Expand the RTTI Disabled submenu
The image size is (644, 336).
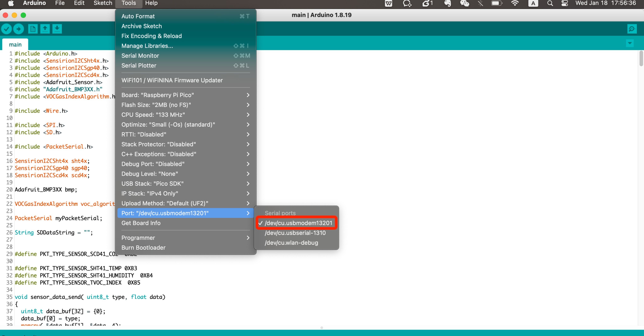186,134
